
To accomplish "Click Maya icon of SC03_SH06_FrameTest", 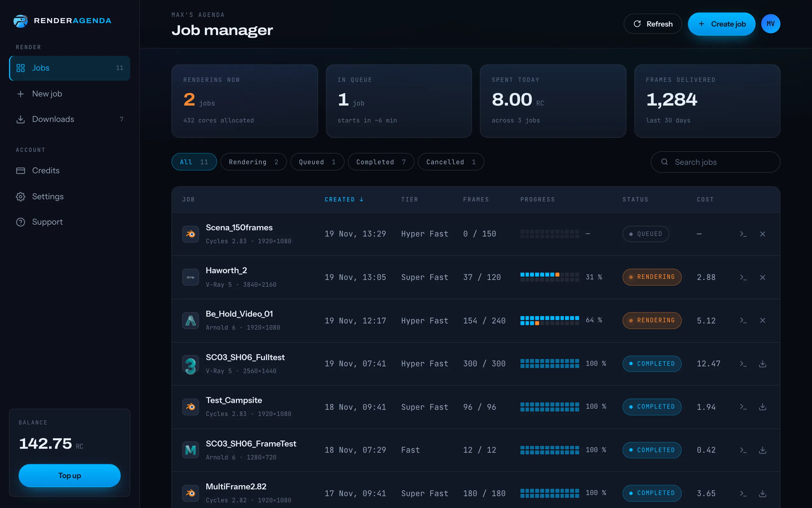I will click(x=191, y=450).
